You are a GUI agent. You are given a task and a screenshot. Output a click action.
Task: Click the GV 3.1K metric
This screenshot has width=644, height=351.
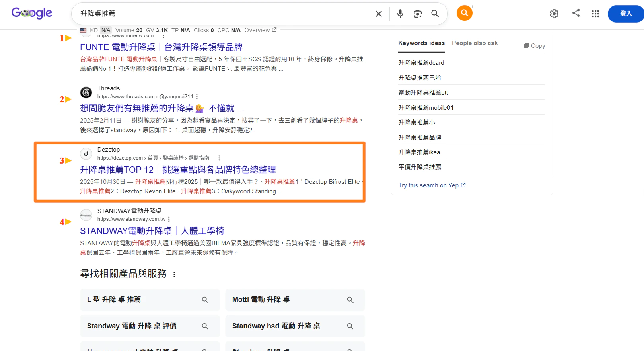[x=157, y=30]
